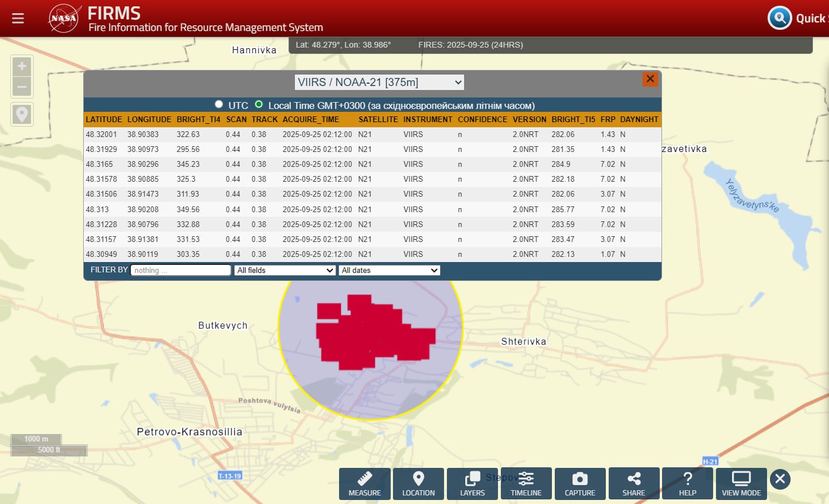The image size is (829, 504).
Task: Zoom out on the map
Action: pos(22,87)
